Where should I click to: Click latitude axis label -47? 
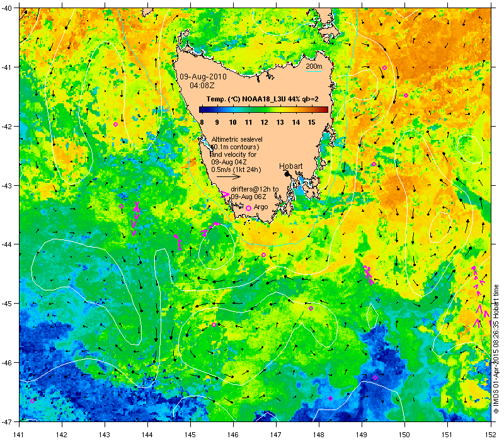click(x=6, y=421)
